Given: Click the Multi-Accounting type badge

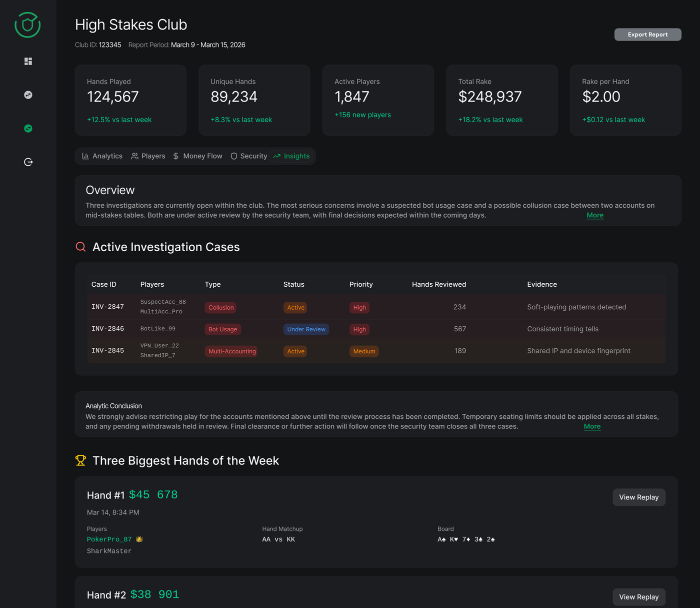Looking at the screenshot, I should pyautogui.click(x=232, y=351).
